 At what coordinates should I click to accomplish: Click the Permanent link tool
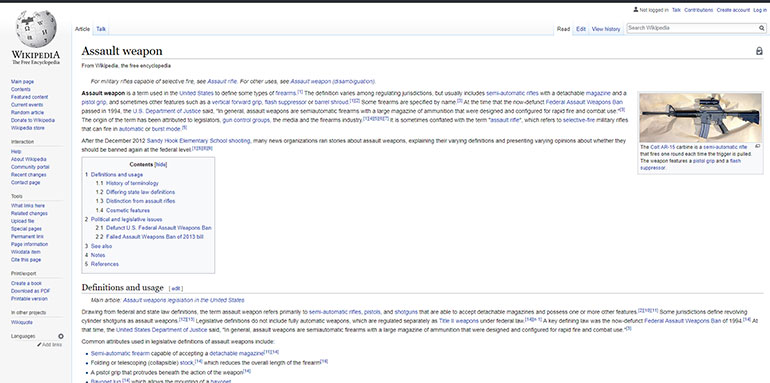tap(27, 237)
